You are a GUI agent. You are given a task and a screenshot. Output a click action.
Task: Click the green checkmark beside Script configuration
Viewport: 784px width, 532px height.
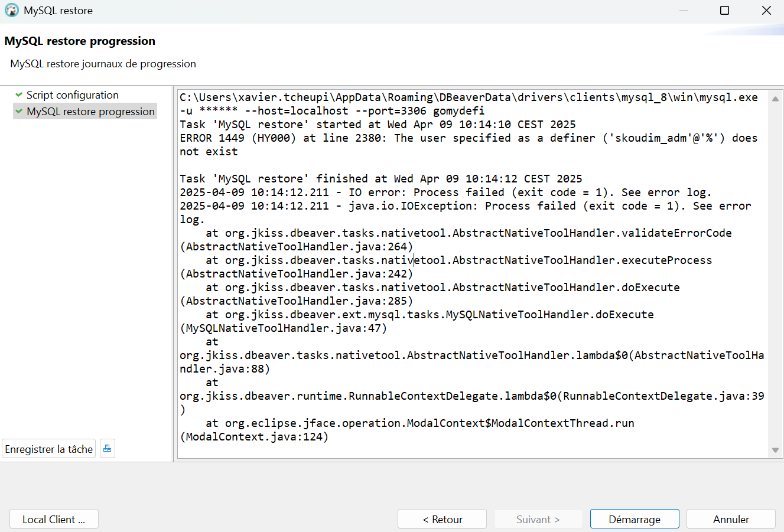[19, 95]
